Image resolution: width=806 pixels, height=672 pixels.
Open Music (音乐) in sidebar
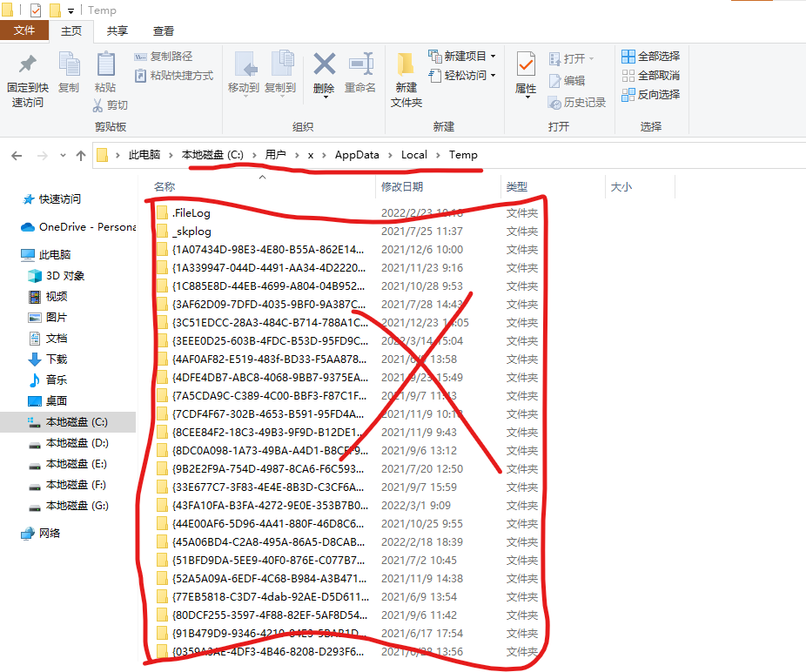coord(48,380)
